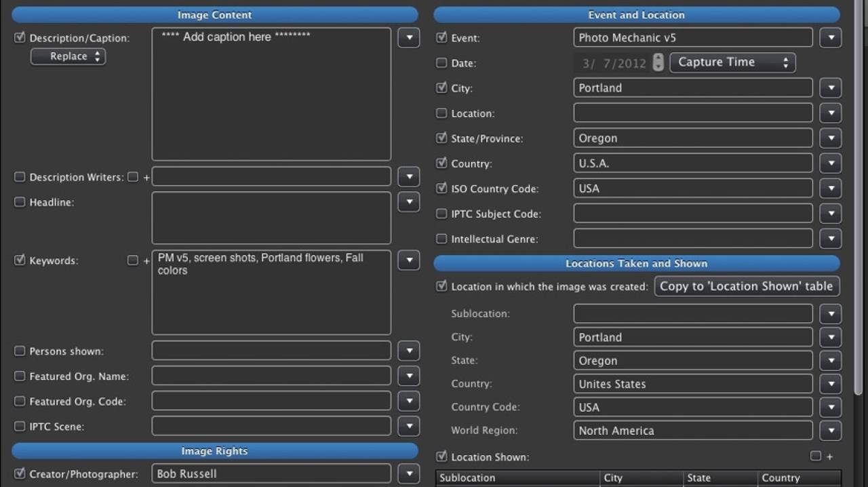Click the Locations Taken and Shown header
This screenshot has height=487, width=868.
(x=636, y=263)
